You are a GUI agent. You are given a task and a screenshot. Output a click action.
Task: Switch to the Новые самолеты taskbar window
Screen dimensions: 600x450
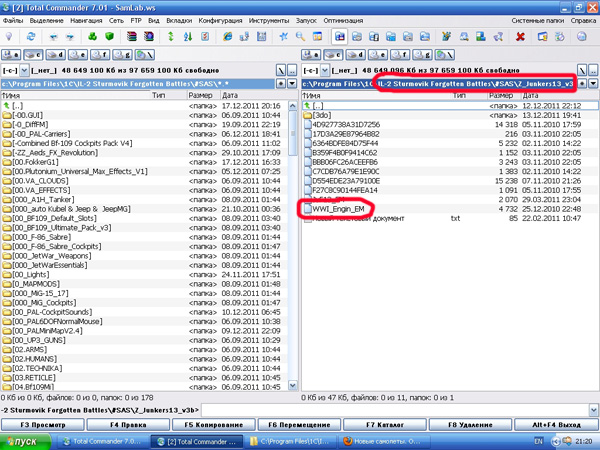(x=384, y=441)
